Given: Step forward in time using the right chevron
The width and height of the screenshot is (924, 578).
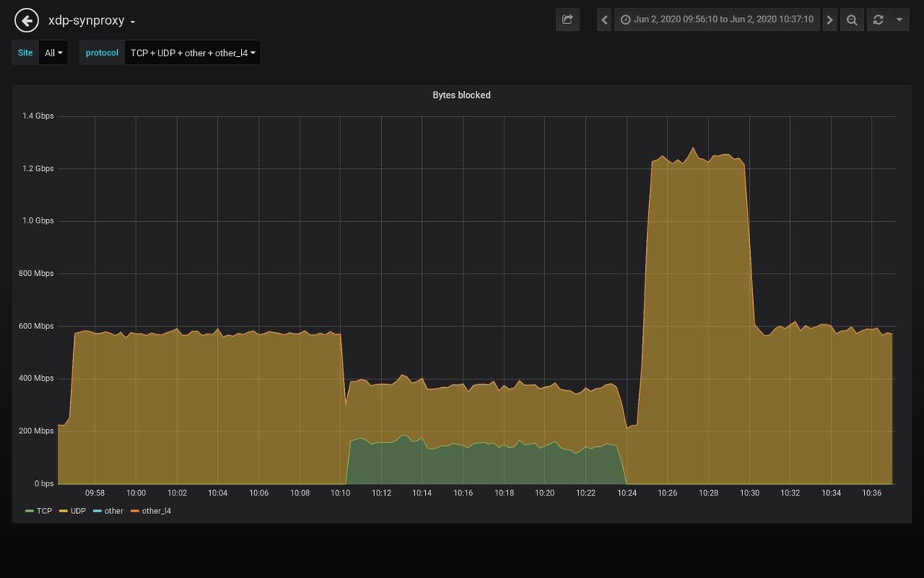Looking at the screenshot, I should (x=829, y=19).
